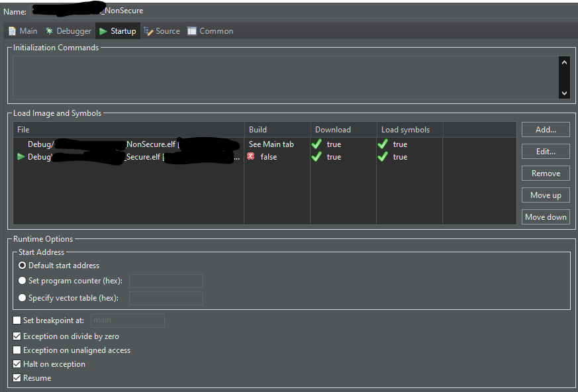Click the Main tab icon
Image resolution: width=578 pixels, height=392 pixels.
pyautogui.click(x=11, y=30)
